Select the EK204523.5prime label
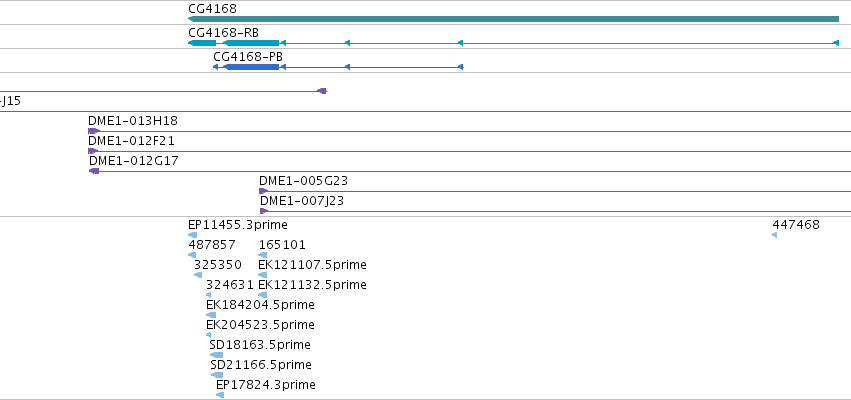Image resolution: width=851 pixels, height=400 pixels. [261, 325]
